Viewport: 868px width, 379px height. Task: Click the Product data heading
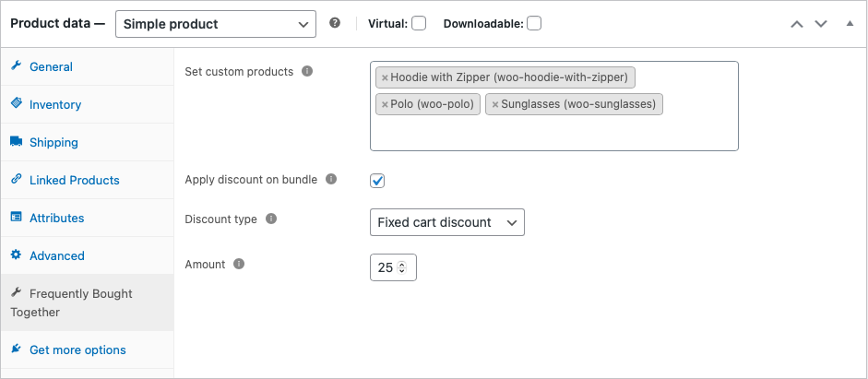pos(57,24)
